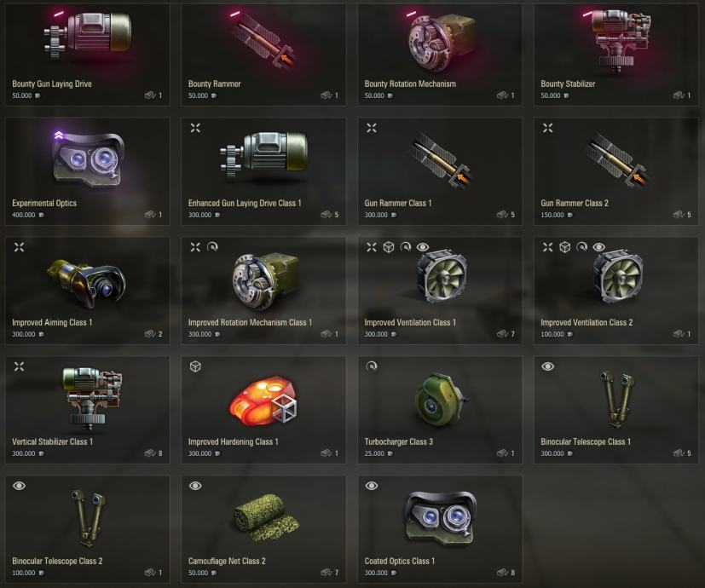Select the Bounty Gun Laying Drive equipment
Screen dimensions: 705x588
click(x=88, y=55)
